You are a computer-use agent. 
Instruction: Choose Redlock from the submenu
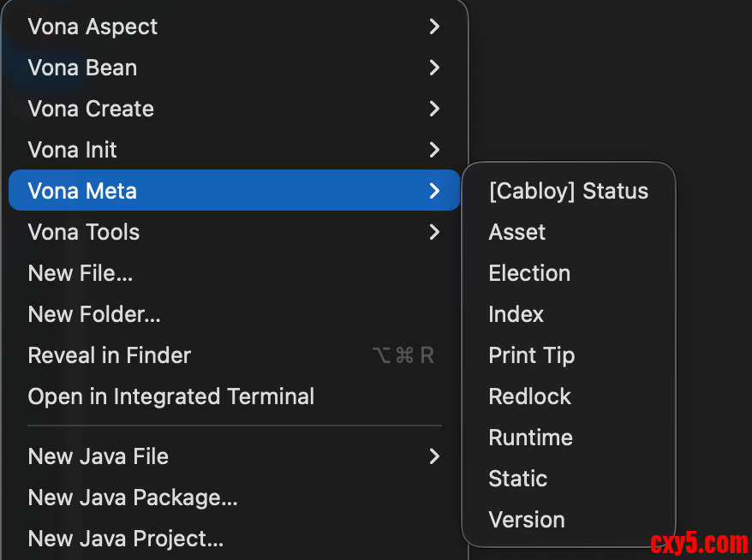point(529,396)
